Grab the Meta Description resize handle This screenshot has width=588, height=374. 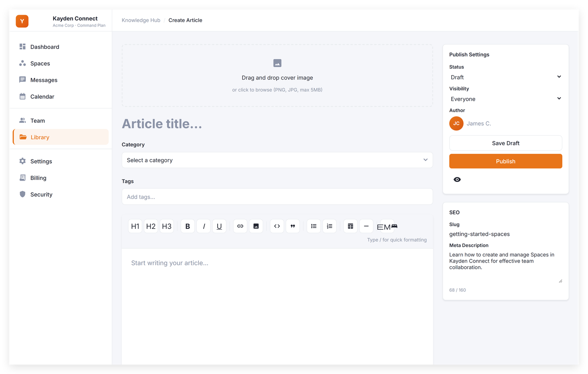click(x=560, y=281)
